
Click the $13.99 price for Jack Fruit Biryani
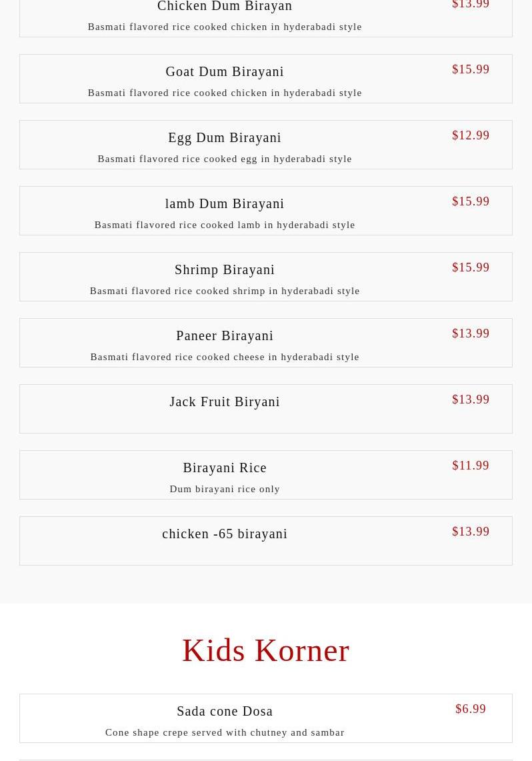click(x=471, y=400)
